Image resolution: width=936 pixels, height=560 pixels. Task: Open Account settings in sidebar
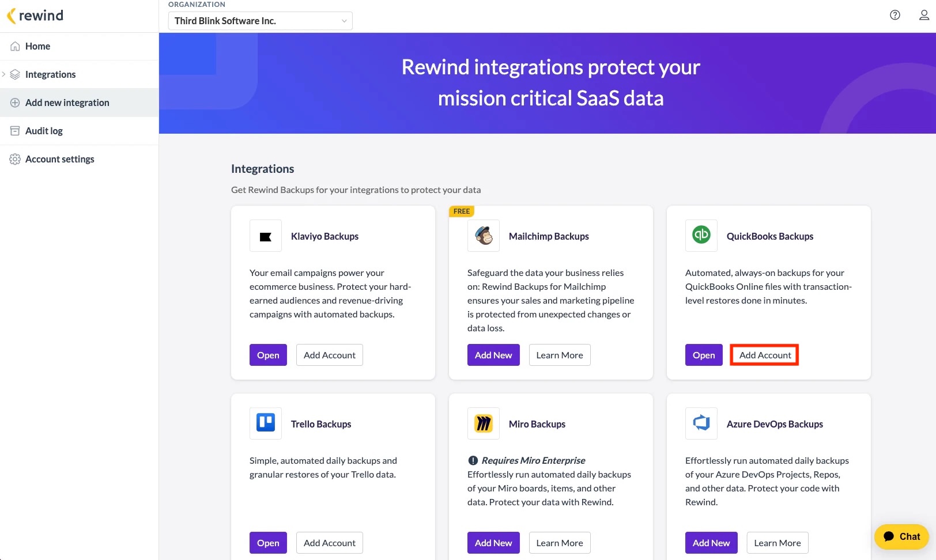pyautogui.click(x=59, y=159)
